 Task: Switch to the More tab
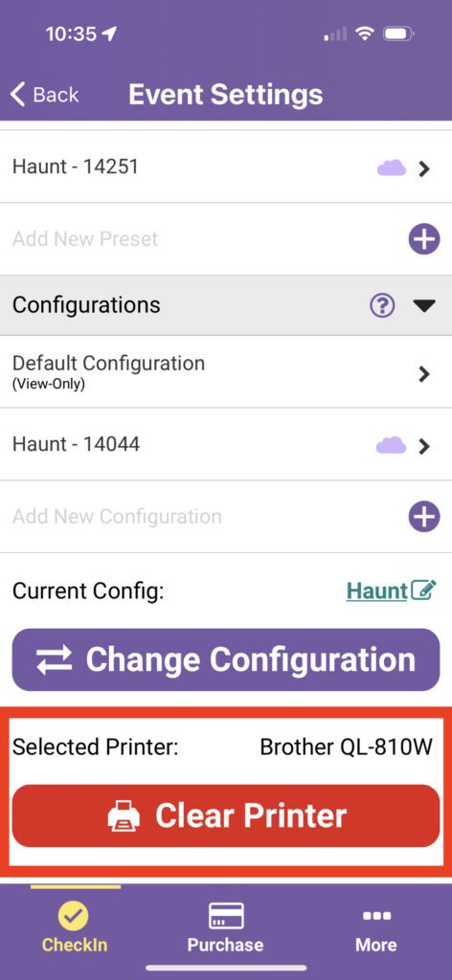coord(376,927)
